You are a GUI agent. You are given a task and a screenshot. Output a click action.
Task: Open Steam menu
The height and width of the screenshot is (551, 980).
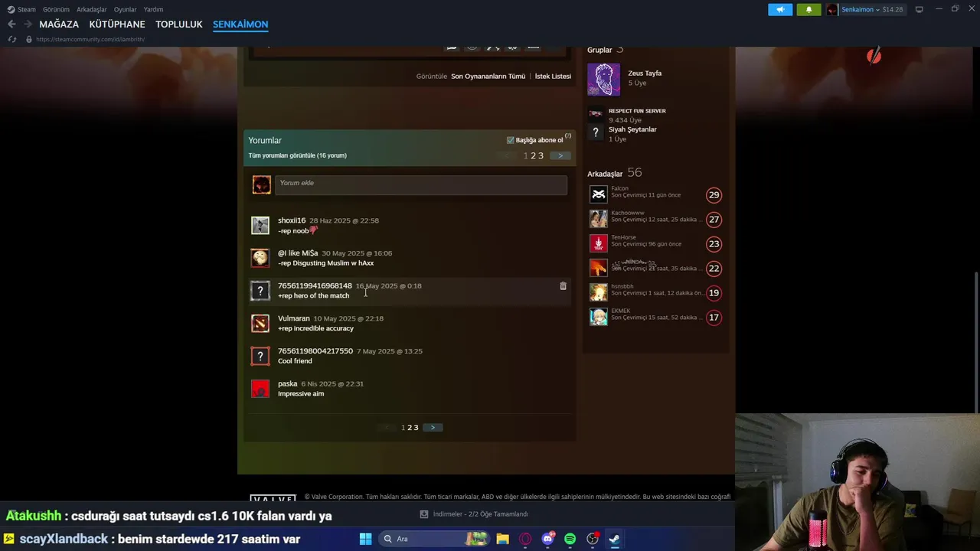[x=21, y=9]
